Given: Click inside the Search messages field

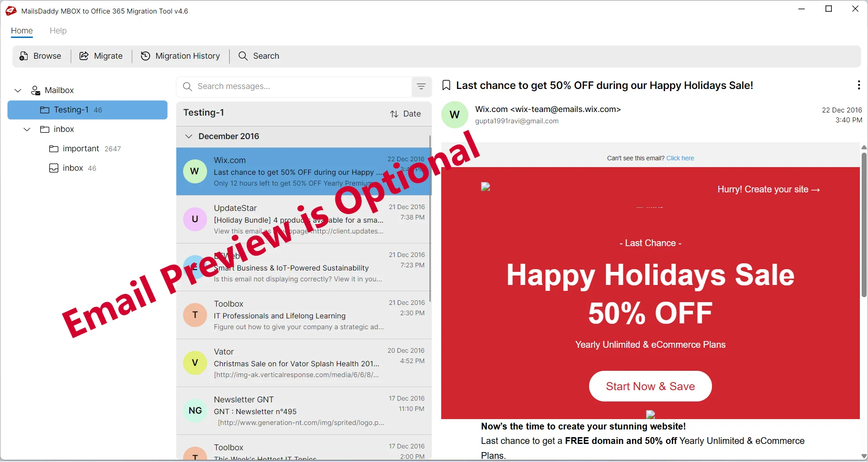Looking at the screenshot, I should [294, 86].
